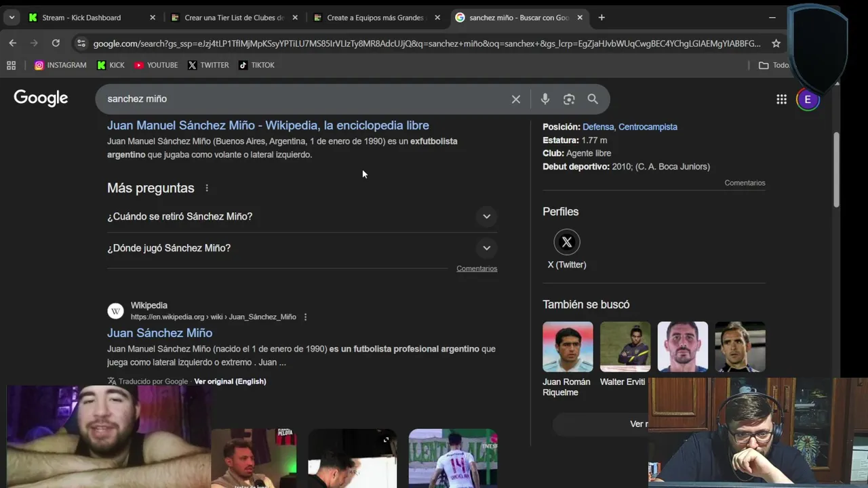Open video thumbnail with number 14 jersey
The height and width of the screenshot is (488, 868).
[x=453, y=458]
